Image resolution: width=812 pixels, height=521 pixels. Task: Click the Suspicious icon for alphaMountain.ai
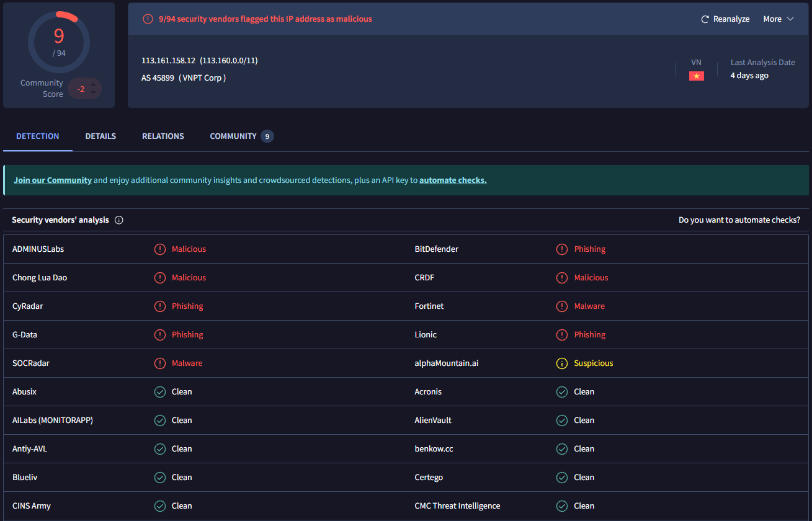coord(562,363)
